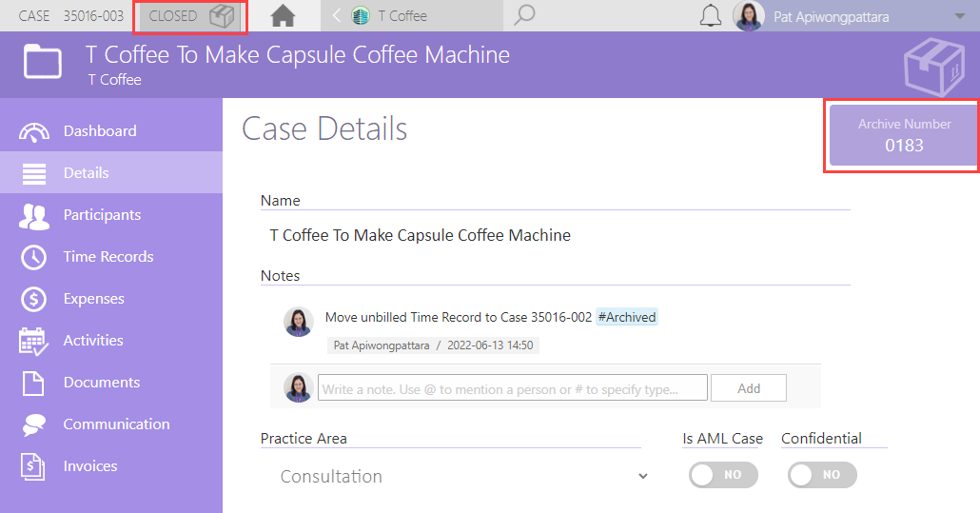
Task: Open Time Records clock icon
Action: (x=33, y=257)
